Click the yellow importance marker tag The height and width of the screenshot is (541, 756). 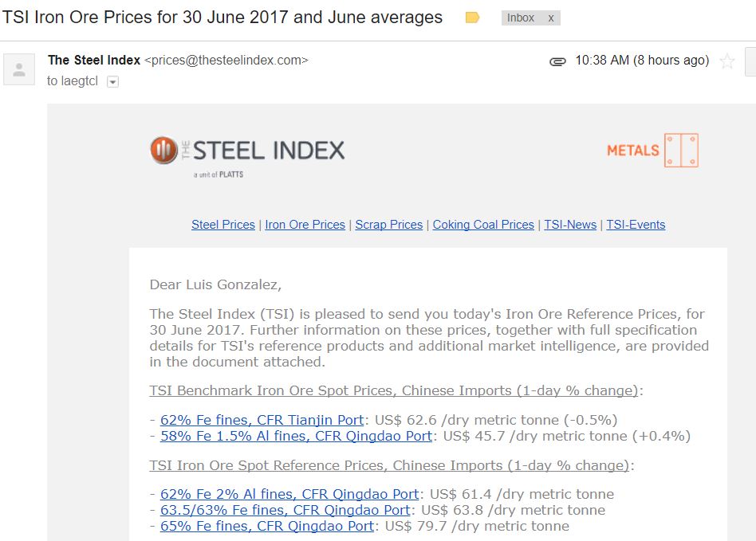coord(472,18)
